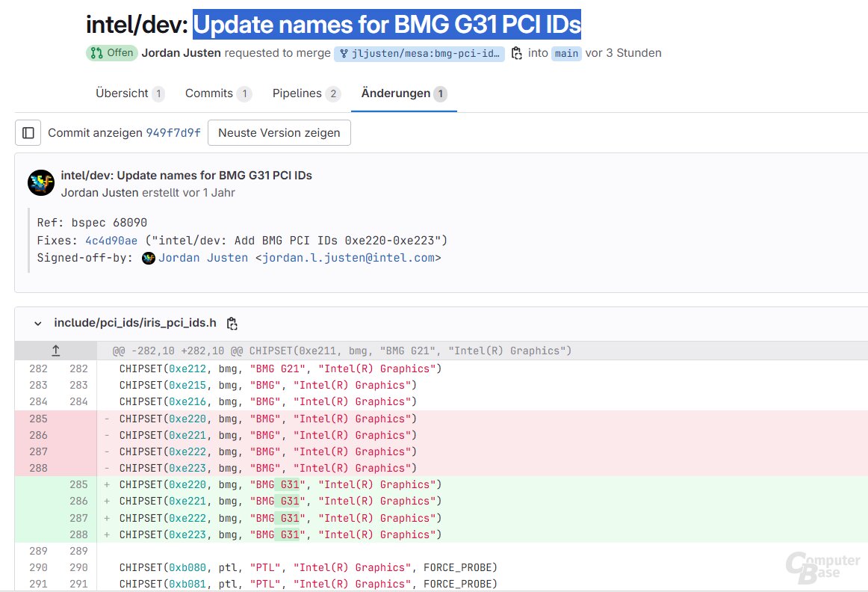868x592 pixels.
Task: Select the Änderungen tab
Action: [x=404, y=93]
